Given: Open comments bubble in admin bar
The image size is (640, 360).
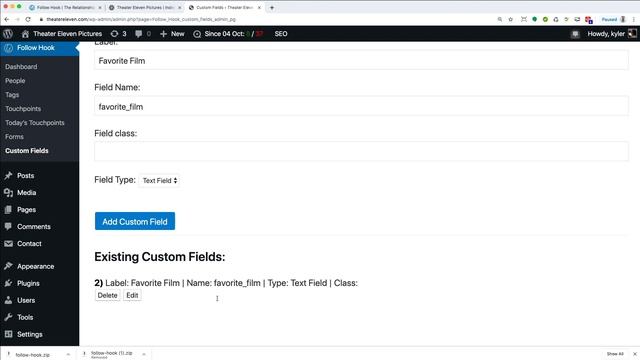Looking at the screenshot, I should point(143,34).
